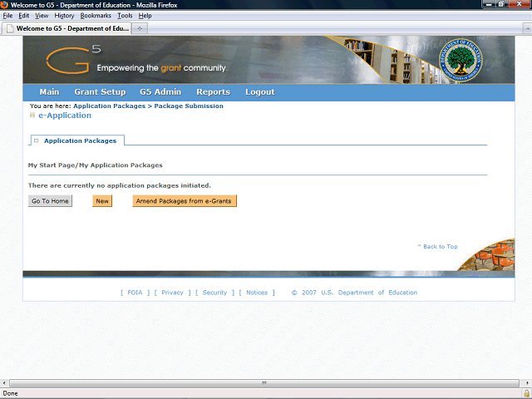Switch to Welcome to G5 browser tab

pos(67,28)
